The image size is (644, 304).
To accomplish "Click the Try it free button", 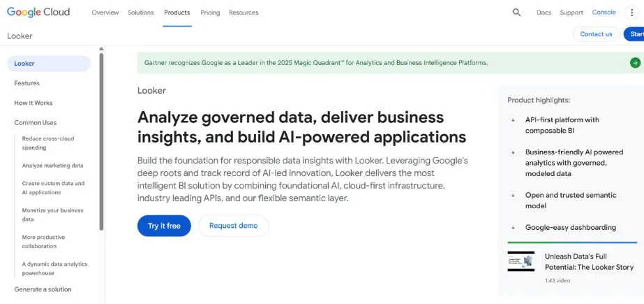I will coord(164,226).
